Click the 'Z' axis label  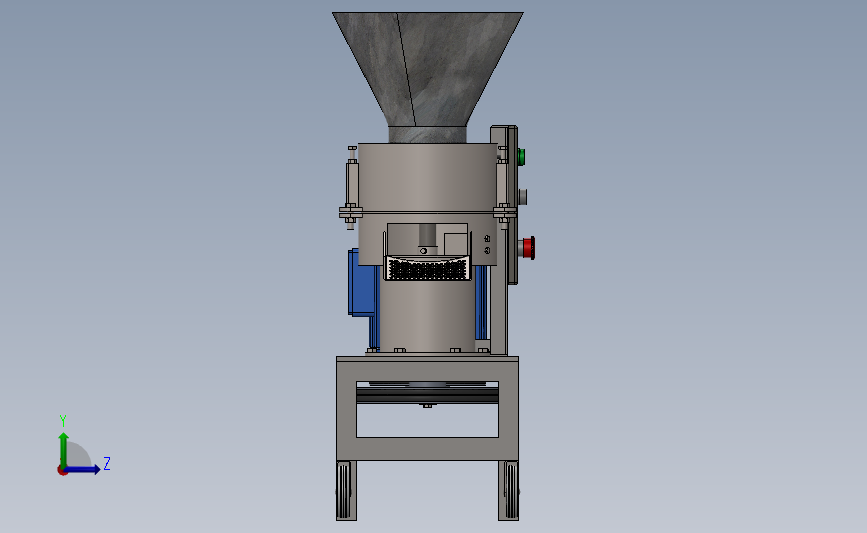pyautogui.click(x=107, y=463)
